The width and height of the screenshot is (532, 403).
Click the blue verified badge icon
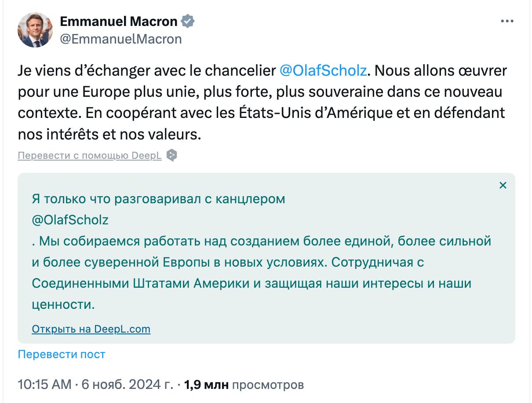pyautogui.click(x=188, y=21)
